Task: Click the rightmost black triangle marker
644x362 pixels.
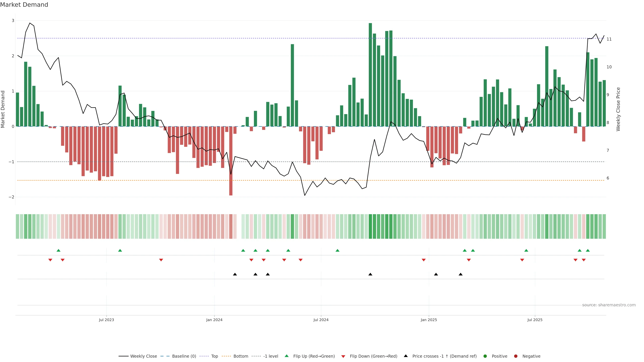Action: coord(461,274)
